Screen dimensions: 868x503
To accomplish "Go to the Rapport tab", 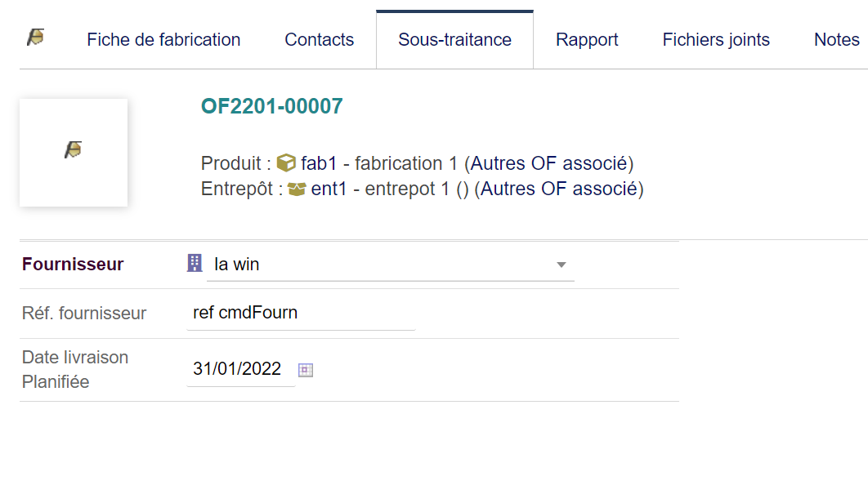I will click(x=587, y=40).
